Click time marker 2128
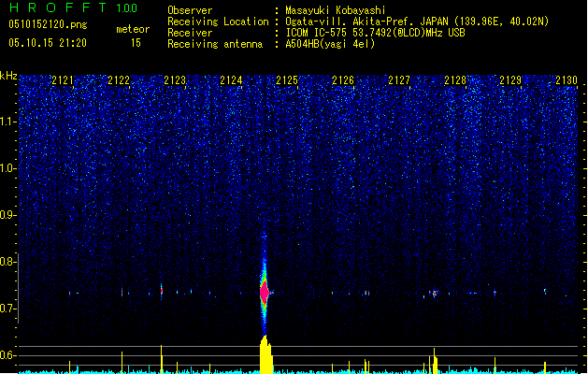 tap(455, 80)
